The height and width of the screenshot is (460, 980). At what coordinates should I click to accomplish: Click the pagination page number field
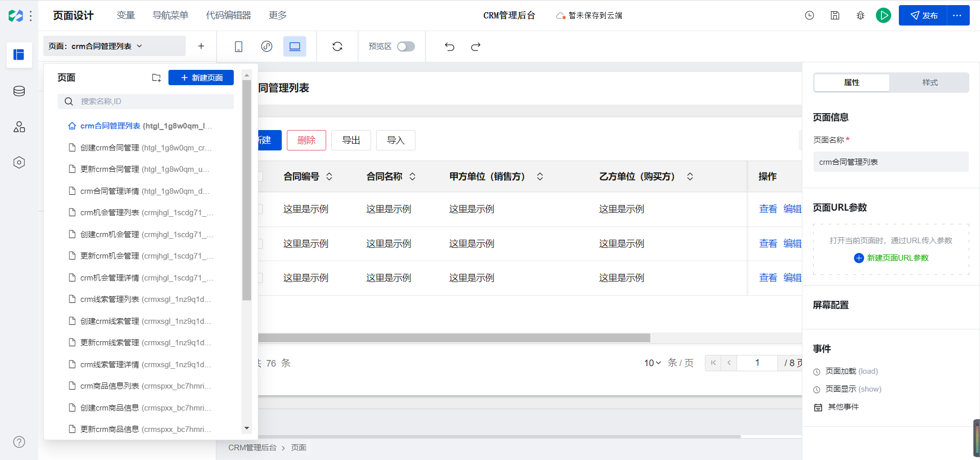point(757,363)
